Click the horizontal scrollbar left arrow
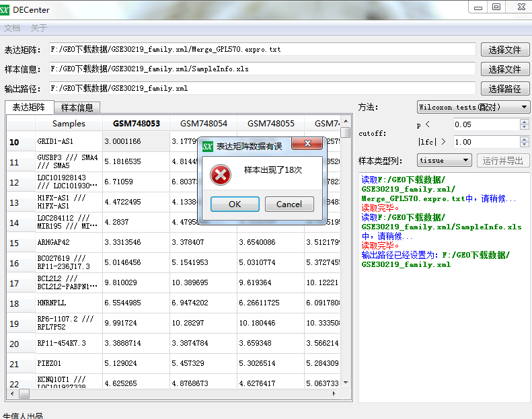 pos(11,394)
